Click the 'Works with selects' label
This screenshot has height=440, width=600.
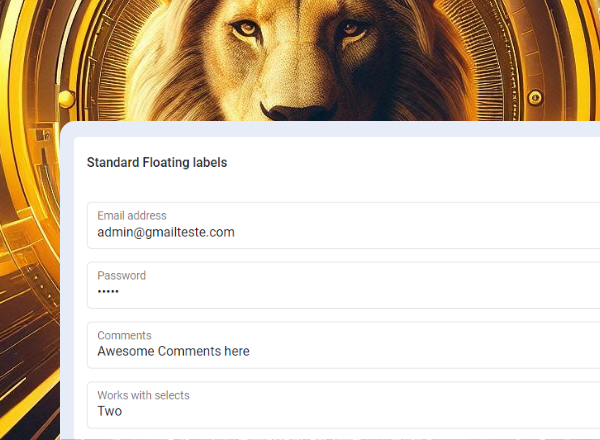pos(143,395)
